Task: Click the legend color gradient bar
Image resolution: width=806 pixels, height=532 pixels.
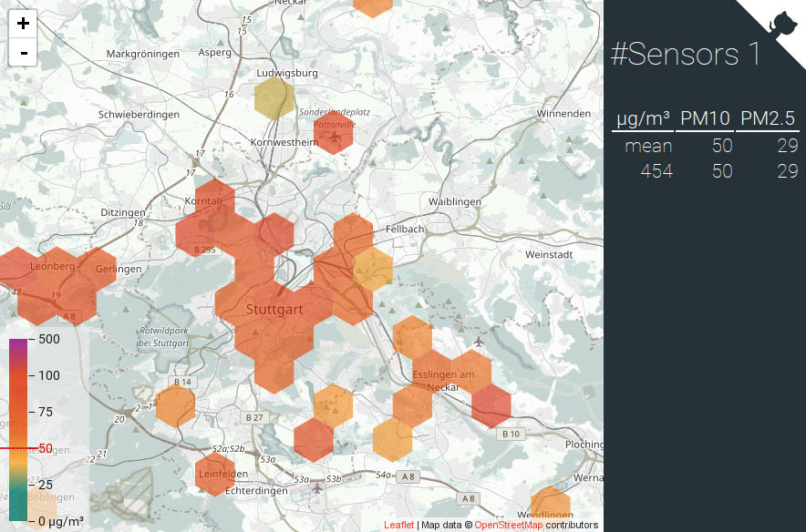Action: 18,430
